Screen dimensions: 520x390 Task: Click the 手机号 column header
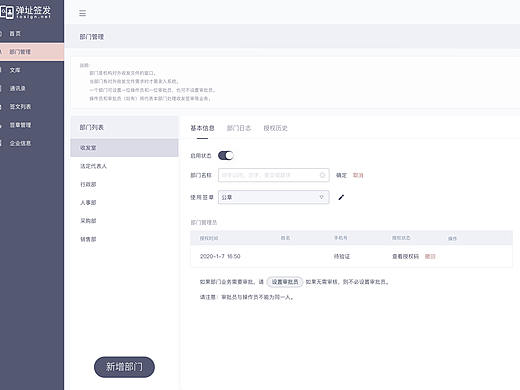coord(341,238)
